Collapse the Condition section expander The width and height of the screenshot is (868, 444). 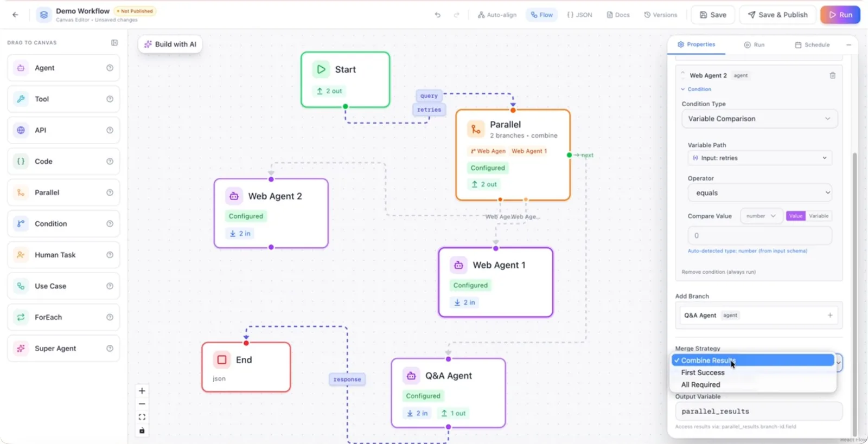696,89
